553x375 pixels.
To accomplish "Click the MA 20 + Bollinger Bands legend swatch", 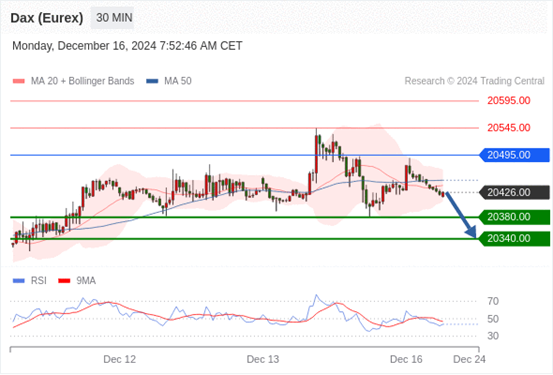I will click(x=19, y=81).
